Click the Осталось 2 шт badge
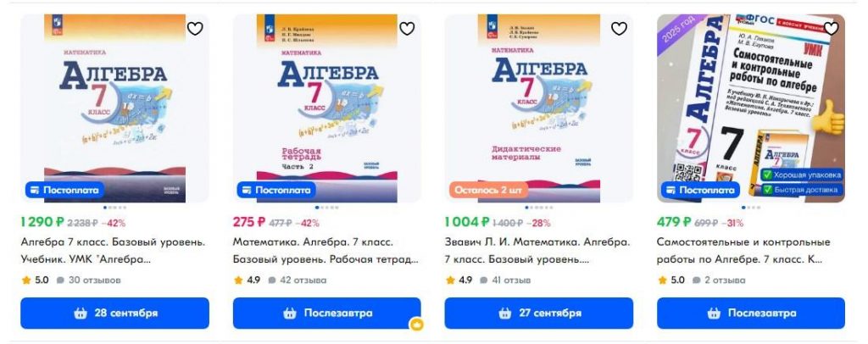 (x=488, y=191)
